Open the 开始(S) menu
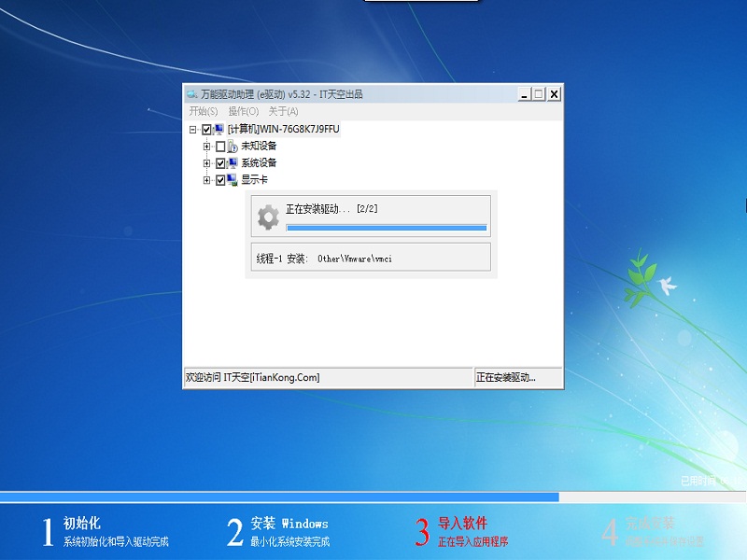747x560 pixels. pos(204,112)
